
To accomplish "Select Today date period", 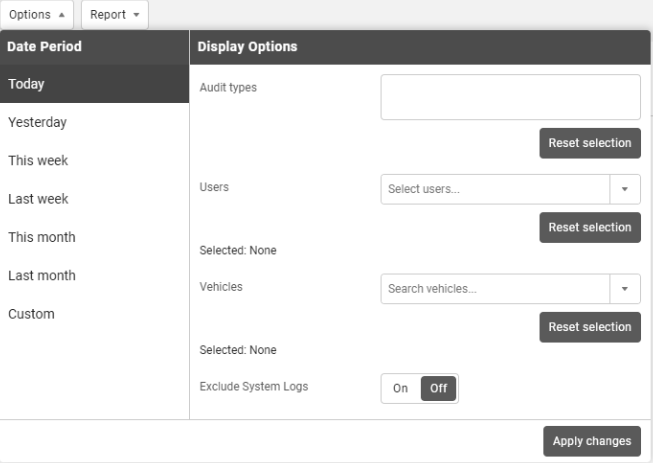I will tap(94, 84).
